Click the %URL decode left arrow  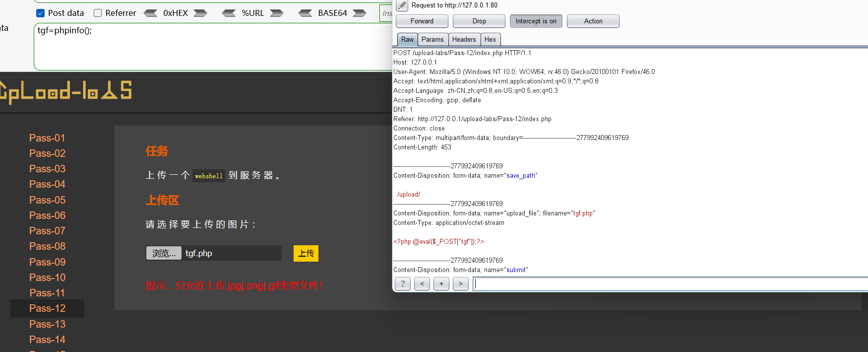click(229, 13)
